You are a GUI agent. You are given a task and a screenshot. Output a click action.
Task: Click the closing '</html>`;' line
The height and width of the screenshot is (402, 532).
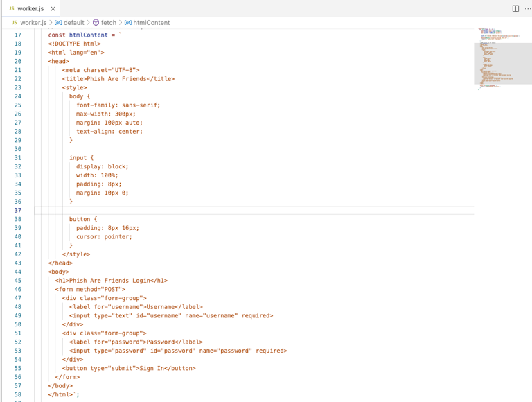click(x=64, y=394)
